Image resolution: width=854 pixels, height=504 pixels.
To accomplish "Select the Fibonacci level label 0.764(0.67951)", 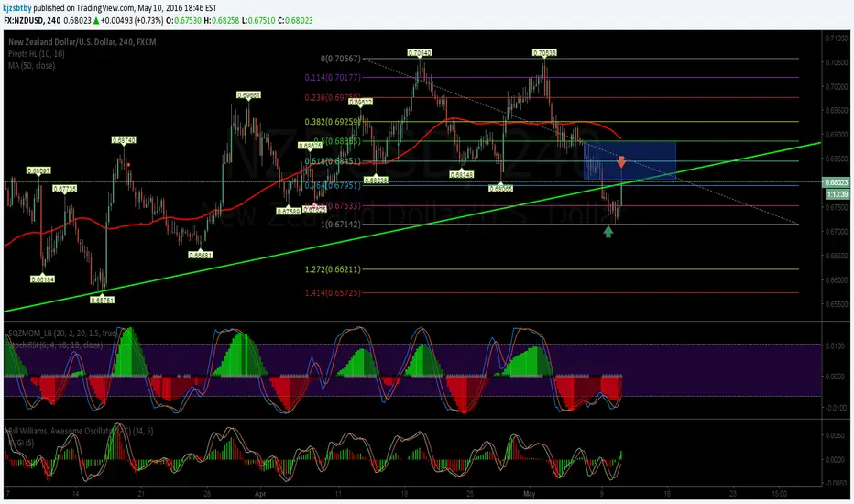I will click(x=333, y=186).
